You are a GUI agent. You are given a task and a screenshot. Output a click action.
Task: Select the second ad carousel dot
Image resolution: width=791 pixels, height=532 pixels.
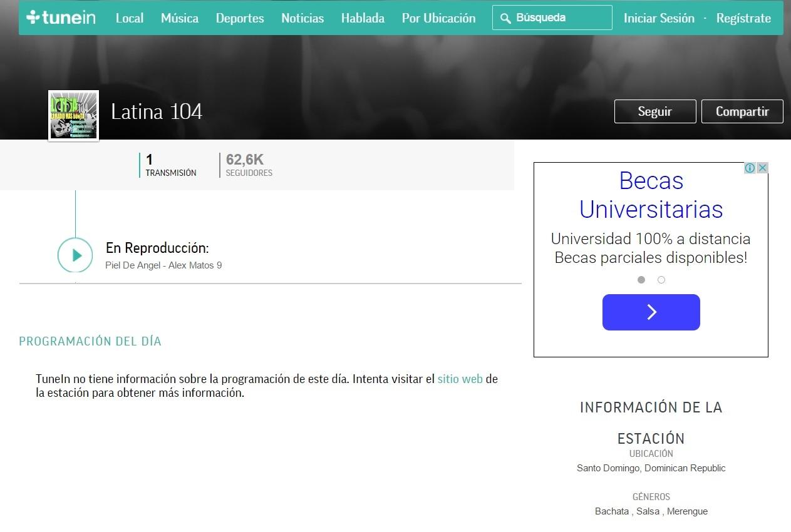[661, 280]
